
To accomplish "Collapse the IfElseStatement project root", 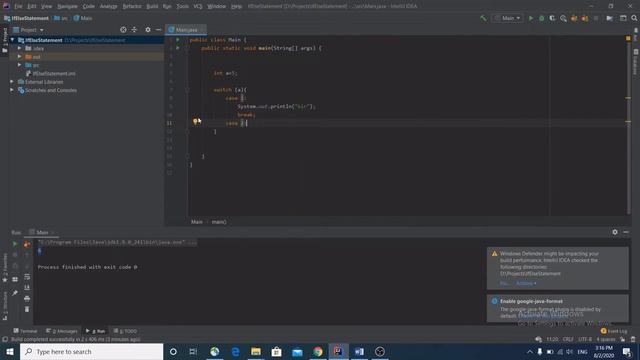I will click(x=12, y=40).
